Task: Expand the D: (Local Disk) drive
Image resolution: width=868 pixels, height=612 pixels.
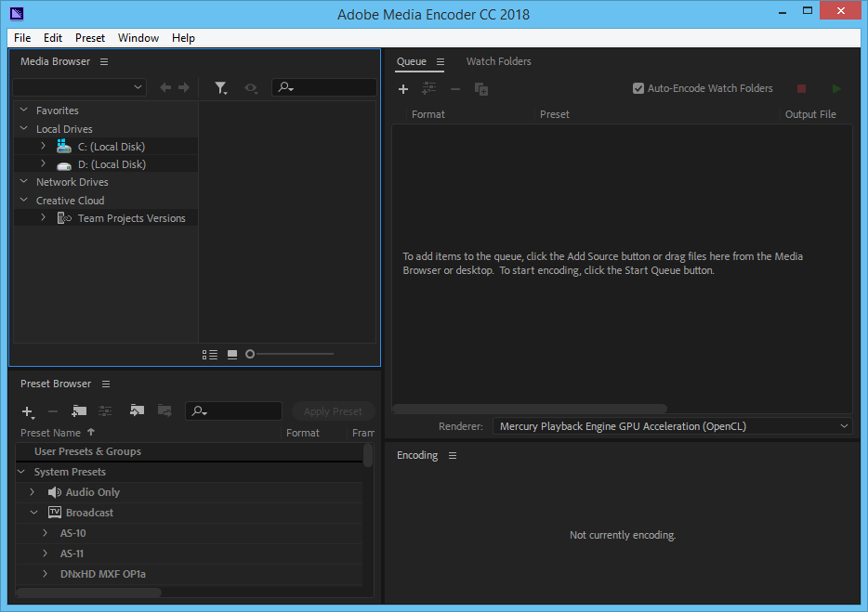Action: (x=43, y=163)
